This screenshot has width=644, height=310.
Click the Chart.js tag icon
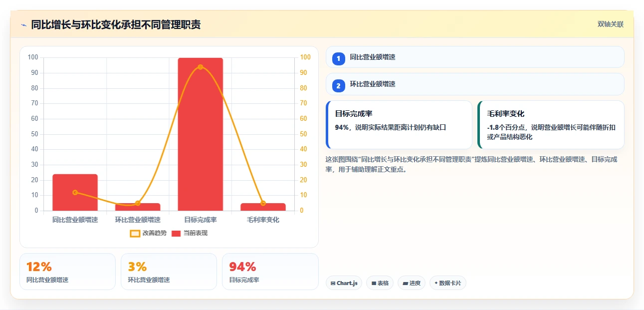(333, 283)
